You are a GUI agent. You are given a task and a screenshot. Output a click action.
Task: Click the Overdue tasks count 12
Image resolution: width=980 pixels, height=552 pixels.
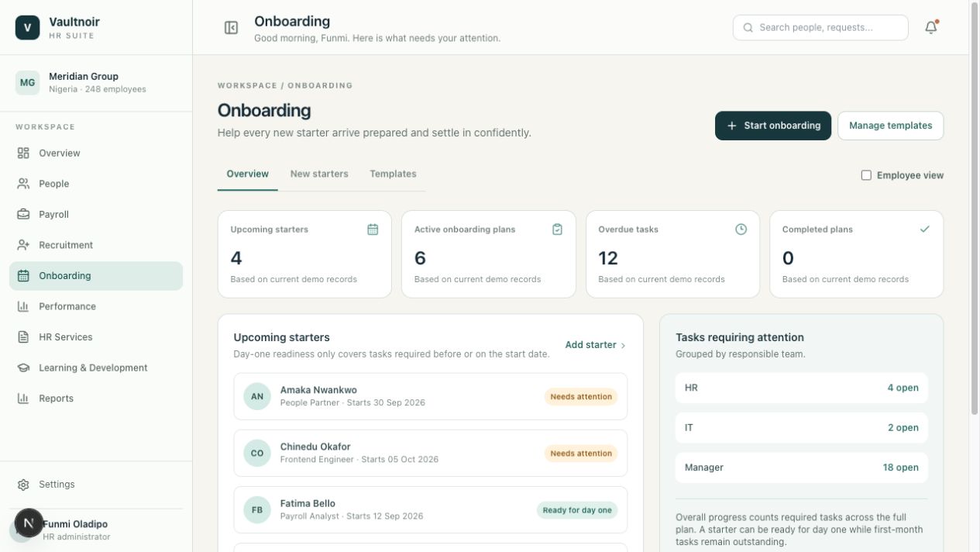click(608, 258)
